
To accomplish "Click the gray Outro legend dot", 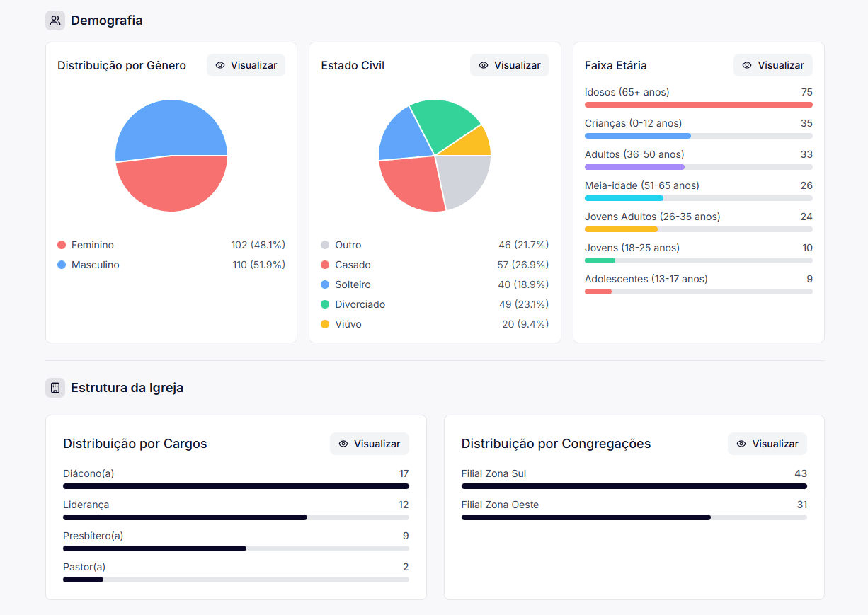I will [x=325, y=245].
